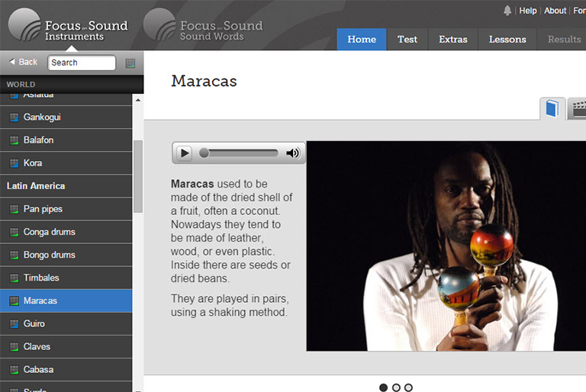Switch to the Lessons tab
The height and width of the screenshot is (392, 586).
click(x=507, y=40)
